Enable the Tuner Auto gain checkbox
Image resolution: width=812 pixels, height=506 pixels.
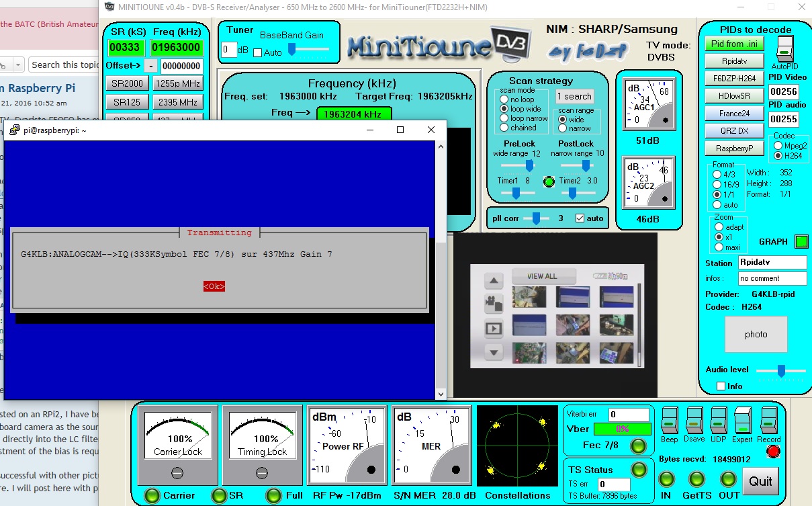(x=257, y=52)
